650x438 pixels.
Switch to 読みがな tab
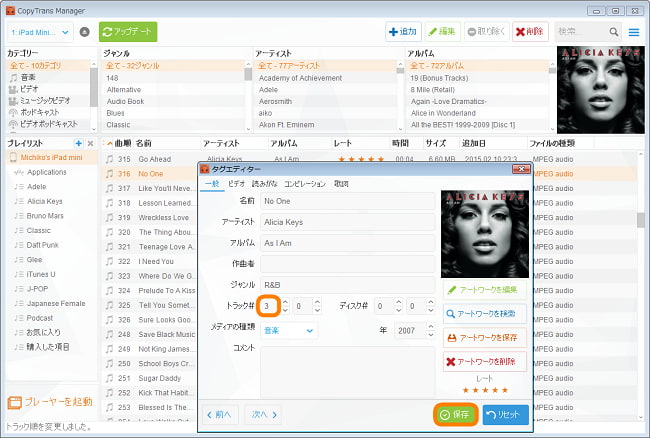(265, 184)
